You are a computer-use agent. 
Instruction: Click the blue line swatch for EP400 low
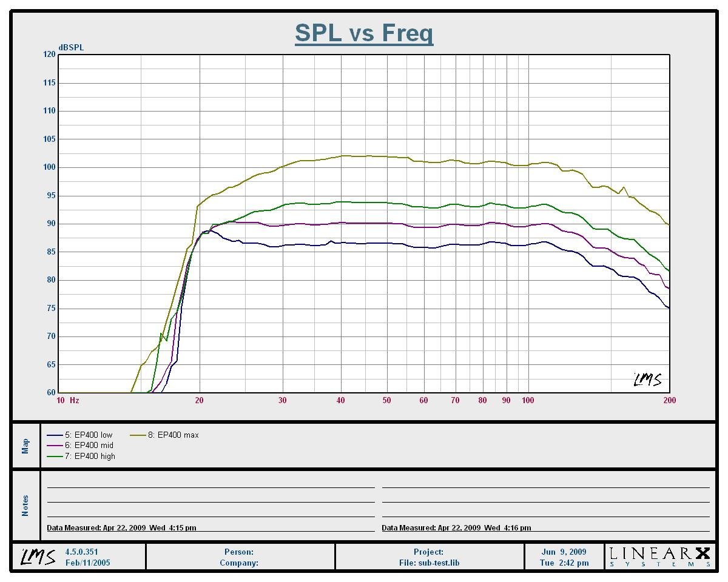pyautogui.click(x=55, y=435)
